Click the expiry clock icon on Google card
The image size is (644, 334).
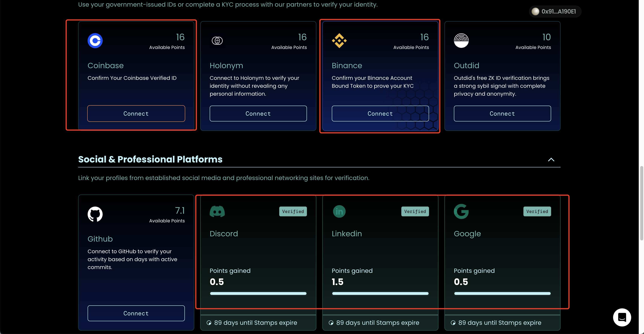click(453, 323)
